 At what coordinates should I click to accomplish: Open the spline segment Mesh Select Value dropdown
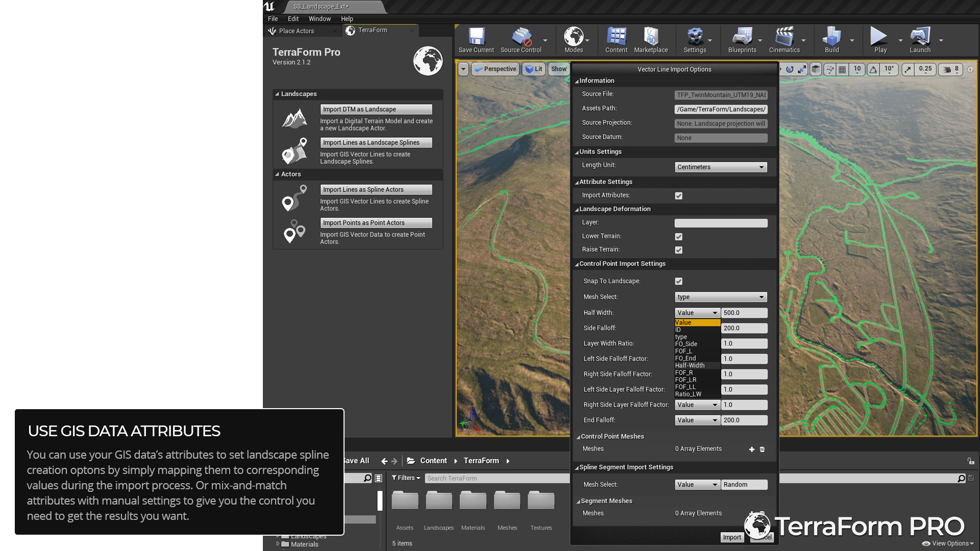pos(697,485)
